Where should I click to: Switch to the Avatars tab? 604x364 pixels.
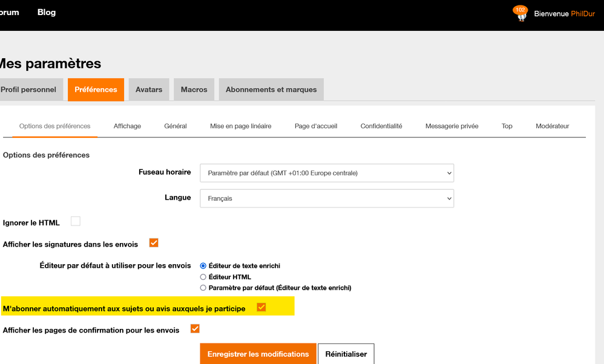(x=149, y=89)
